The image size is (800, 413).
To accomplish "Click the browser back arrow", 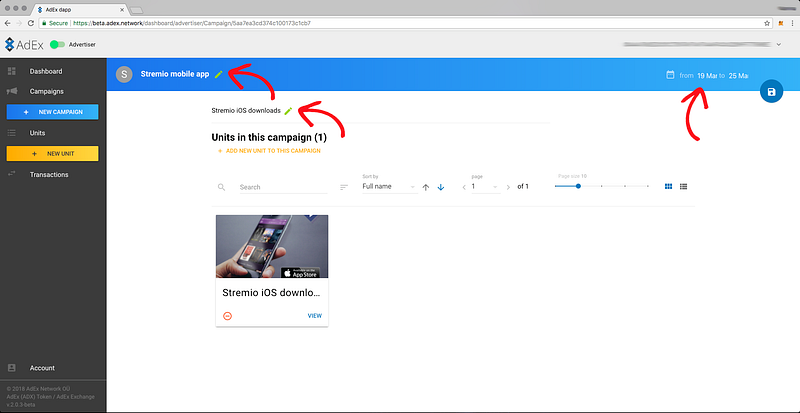I will click(x=8, y=23).
